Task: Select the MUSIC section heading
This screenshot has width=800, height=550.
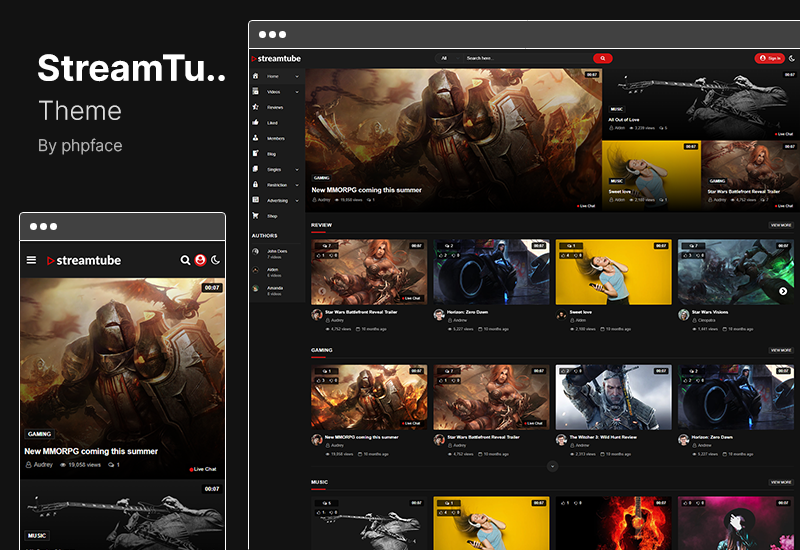Action: point(319,482)
